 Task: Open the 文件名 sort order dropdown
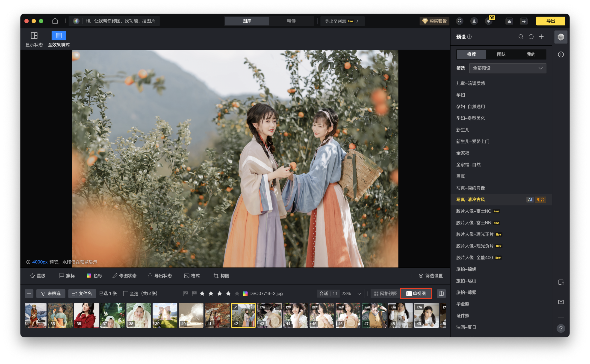82,294
